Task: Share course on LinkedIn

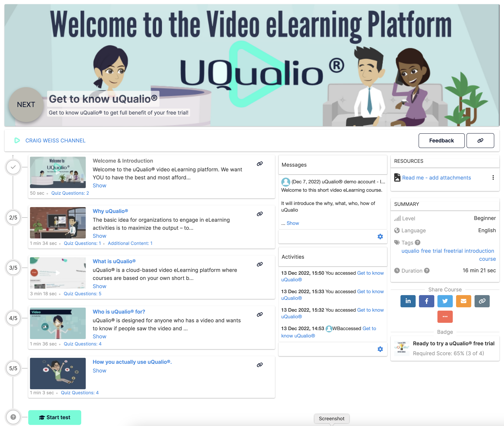Action: click(x=408, y=301)
